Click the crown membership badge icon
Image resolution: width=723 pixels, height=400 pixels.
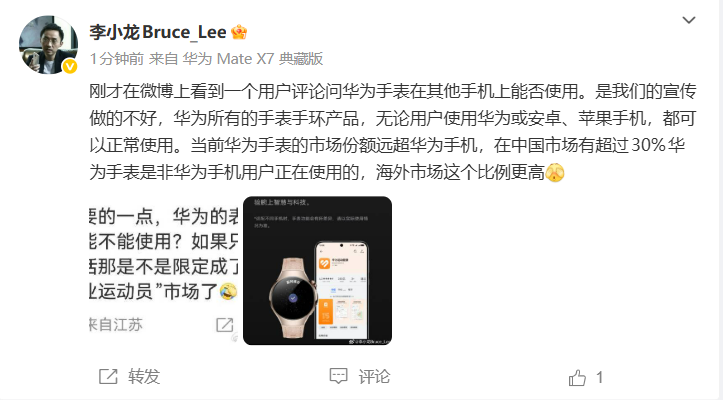pyautogui.click(x=239, y=32)
